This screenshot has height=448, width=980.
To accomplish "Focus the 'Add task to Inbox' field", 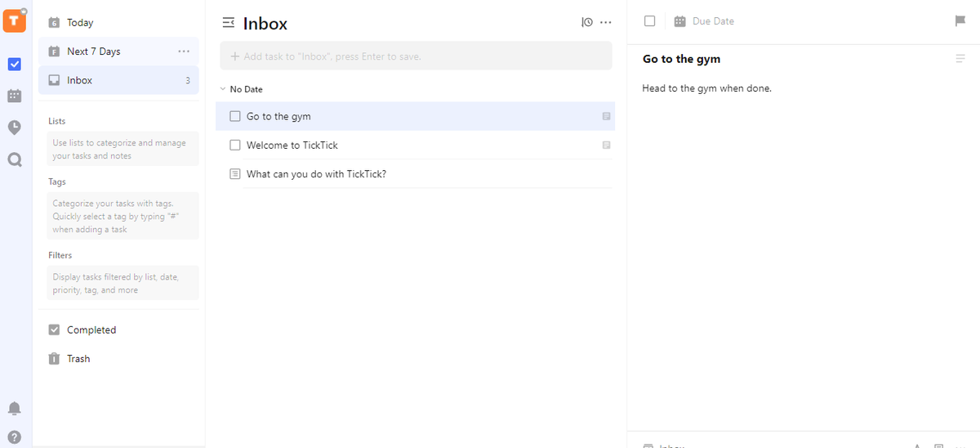I will tap(416, 56).
